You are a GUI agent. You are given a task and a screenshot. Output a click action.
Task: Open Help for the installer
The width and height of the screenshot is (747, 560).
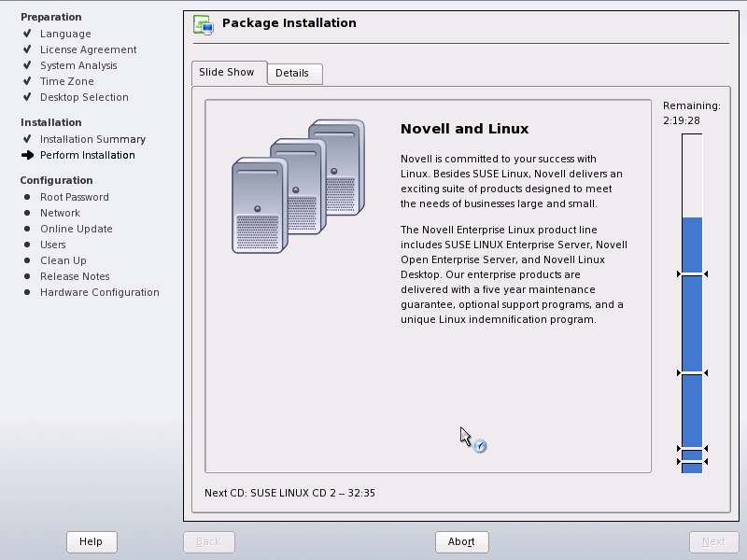(92, 542)
